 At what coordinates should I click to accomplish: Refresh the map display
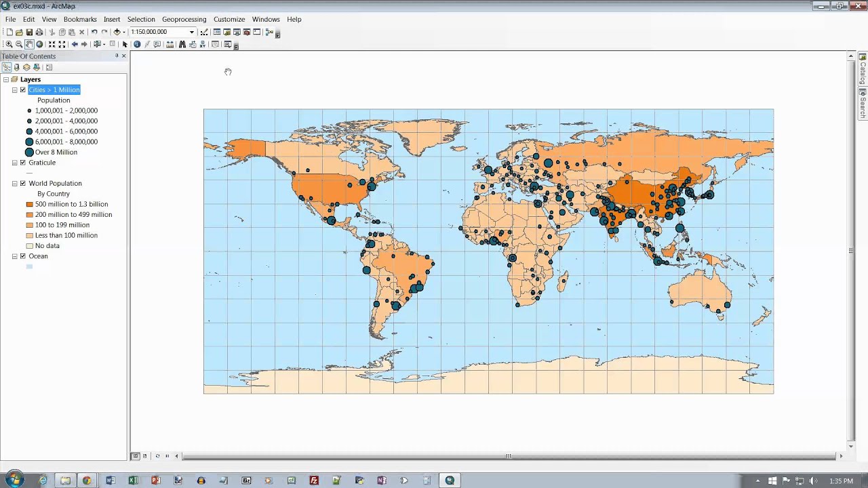coord(157,456)
